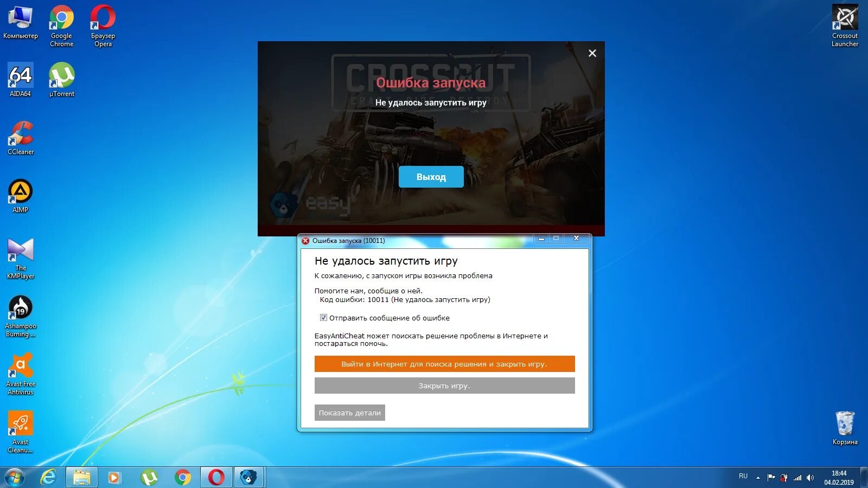This screenshot has height=488, width=868.
Task: Open the Action Center flag tray icon
Action: (771, 478)
